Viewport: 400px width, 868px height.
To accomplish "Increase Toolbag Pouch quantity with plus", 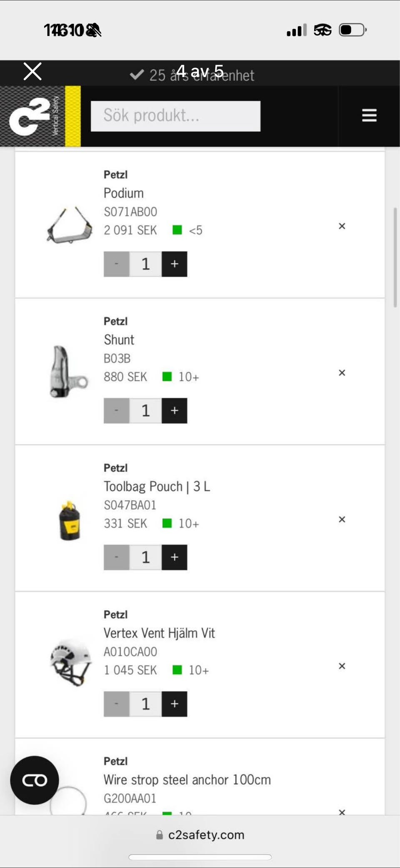I will 174,557.
